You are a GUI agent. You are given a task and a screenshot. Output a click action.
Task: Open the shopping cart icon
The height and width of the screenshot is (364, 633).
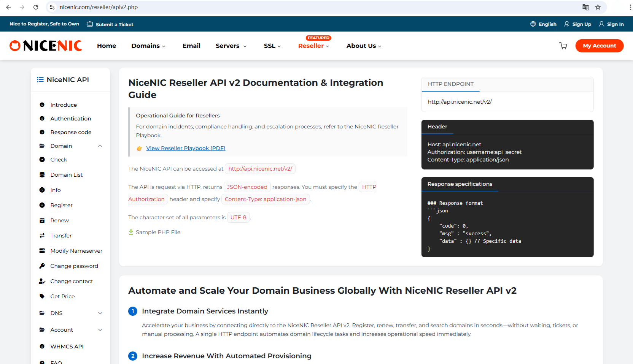coord(563,46)
